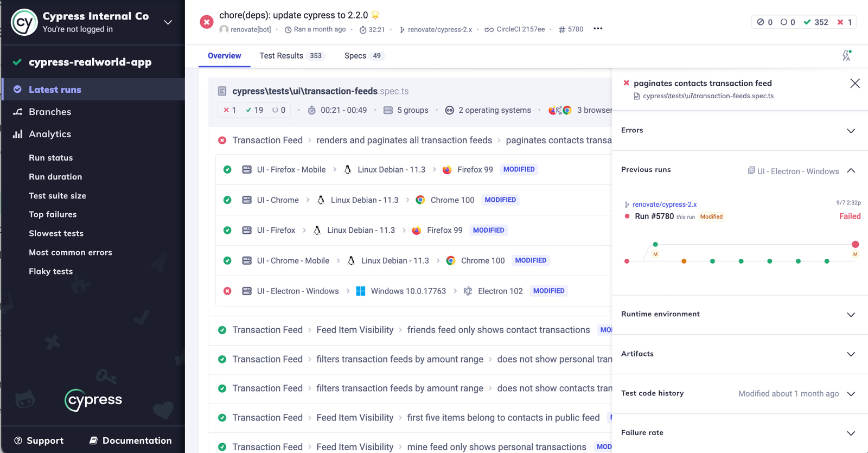Open Run status analytics

click(x=51, y=158)
